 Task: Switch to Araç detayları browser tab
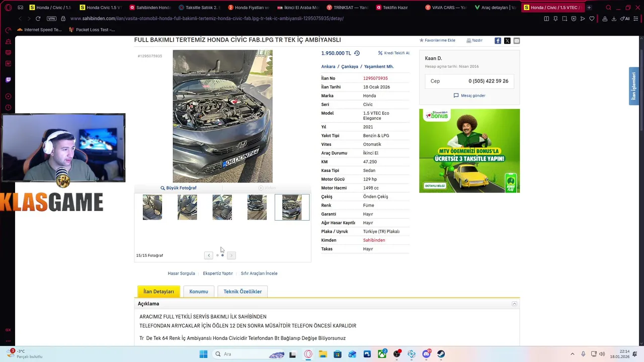(x=495, y=8)
